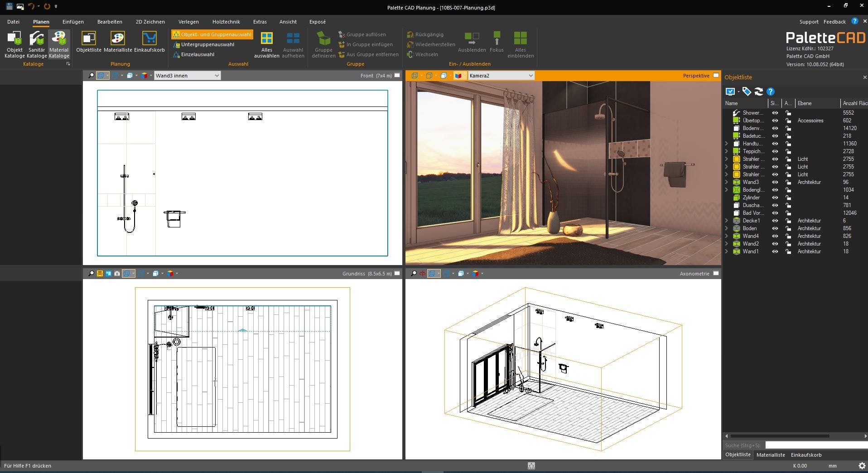Hide the Decke1 object via eye icon
This screenshot has height=473, width=868.
click(x=775, y=221)
